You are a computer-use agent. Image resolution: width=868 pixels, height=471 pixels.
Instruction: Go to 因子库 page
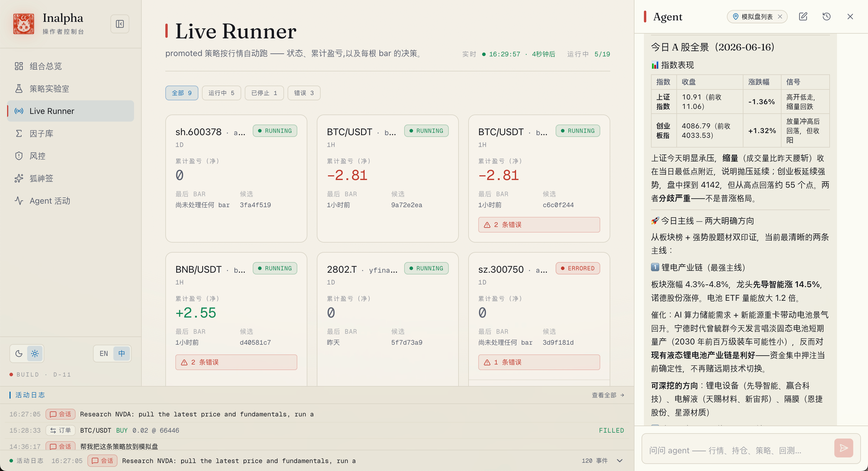[71, 133]
